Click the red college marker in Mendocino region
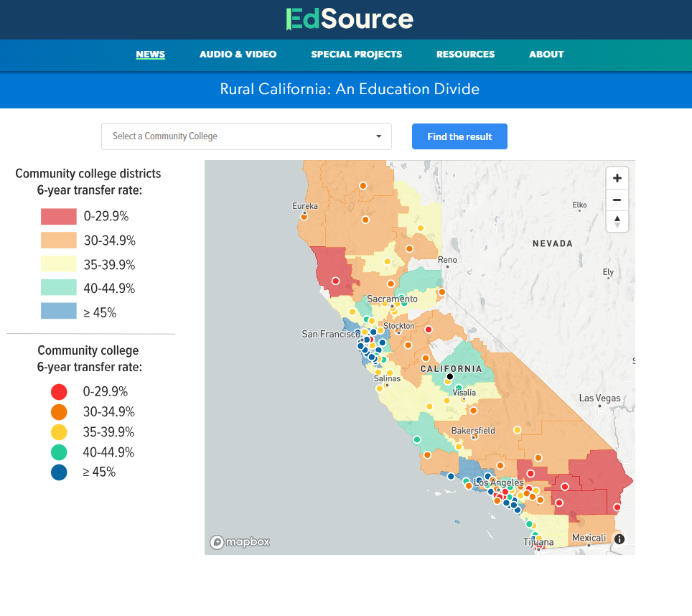This screenshot has height=616, width=692. [x=335, y=281]
